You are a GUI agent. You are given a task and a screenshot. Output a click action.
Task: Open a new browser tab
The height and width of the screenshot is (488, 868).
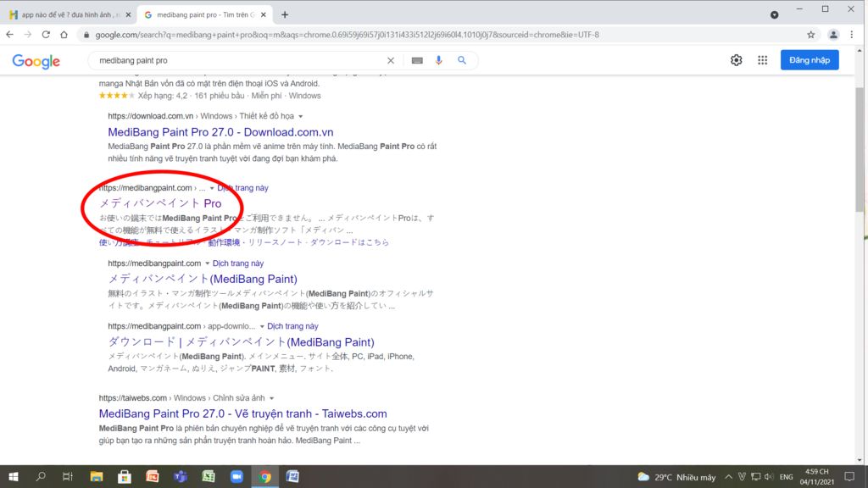click(x=285, y=14)
